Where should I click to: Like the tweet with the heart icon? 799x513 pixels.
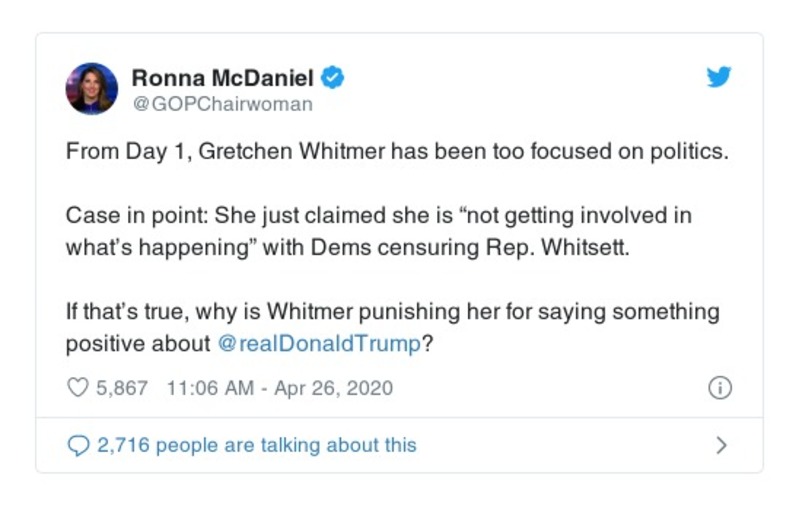[77, 388]
